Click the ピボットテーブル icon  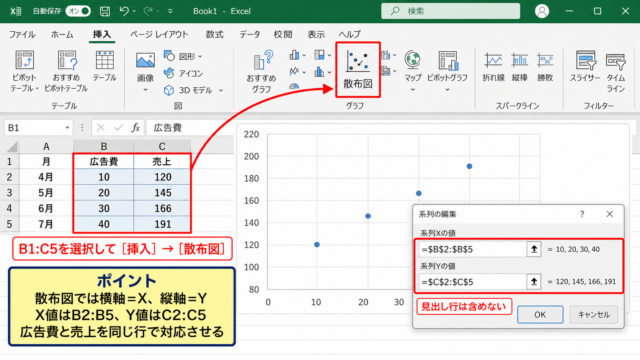[24, 60]
